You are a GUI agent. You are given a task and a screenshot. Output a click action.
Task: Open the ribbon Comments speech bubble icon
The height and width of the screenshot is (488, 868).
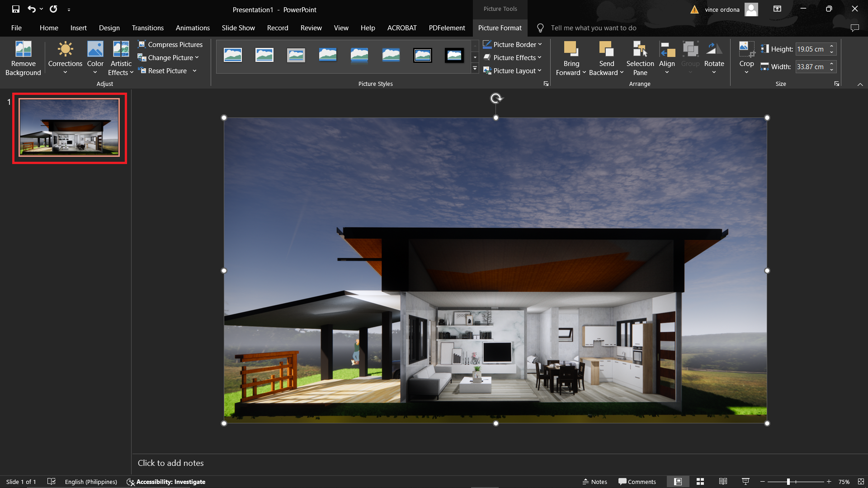854,28
